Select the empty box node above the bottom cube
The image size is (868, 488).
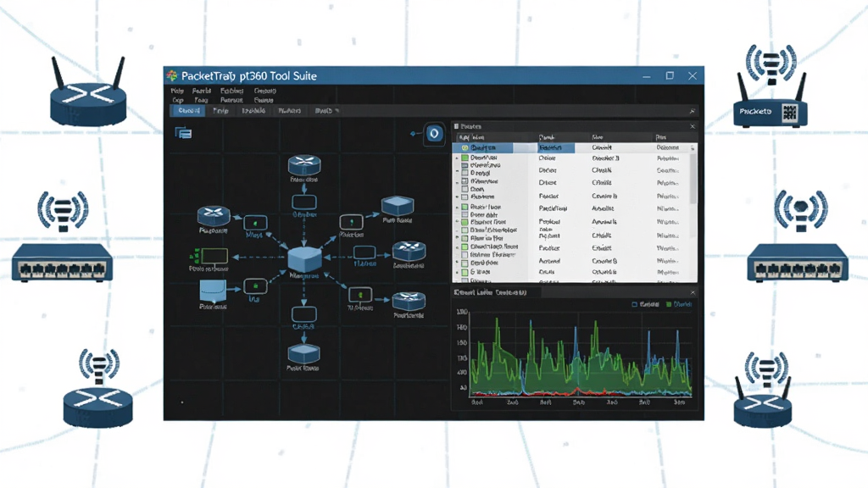click(x=304, y=314)
